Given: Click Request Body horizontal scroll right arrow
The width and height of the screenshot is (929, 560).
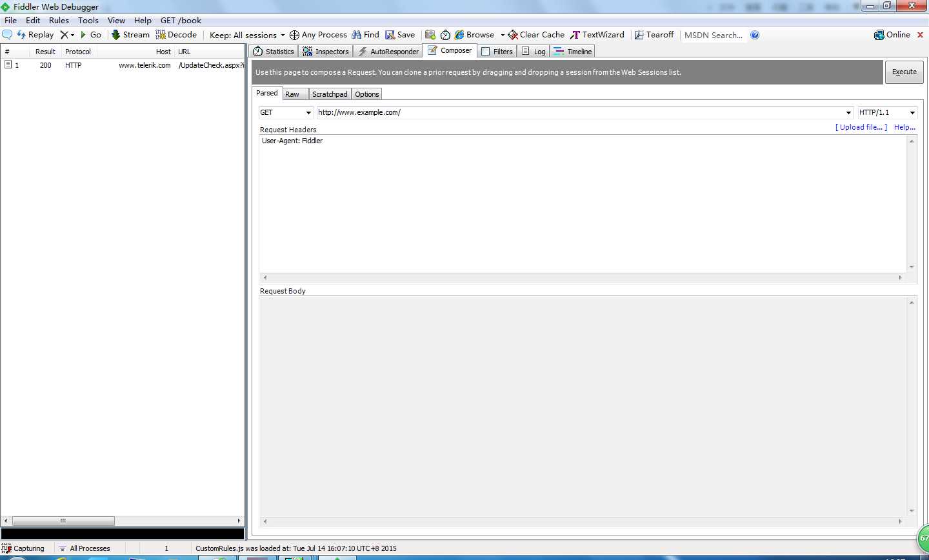Looking at the screenshot, I should [x=901, y=521].
